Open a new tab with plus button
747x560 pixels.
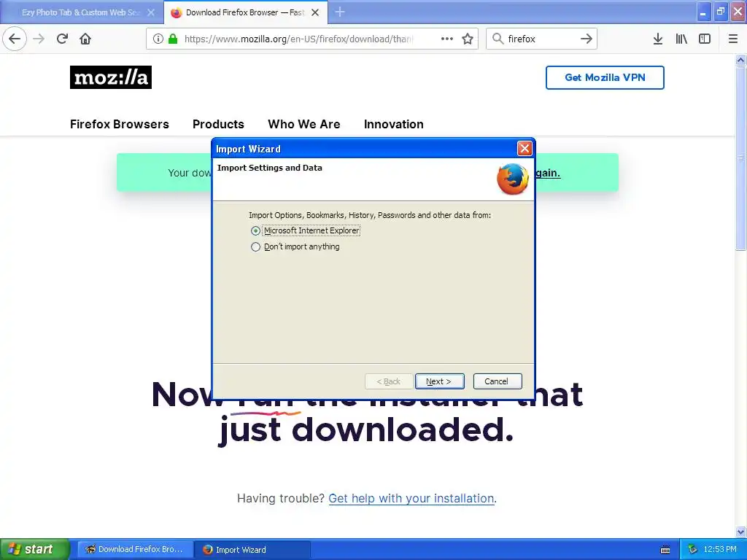pyautogui.click(x=340, y=12)
